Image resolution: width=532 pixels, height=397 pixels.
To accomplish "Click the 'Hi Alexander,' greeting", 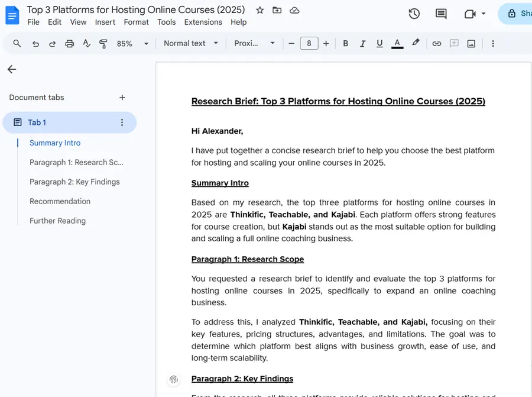I will (217, 131).
